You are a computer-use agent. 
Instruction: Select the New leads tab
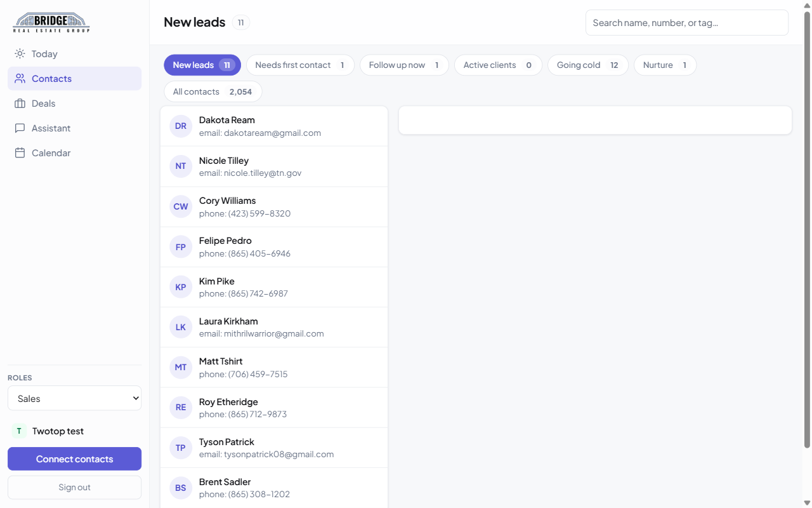pyautogui.click(x=202, y=65)
